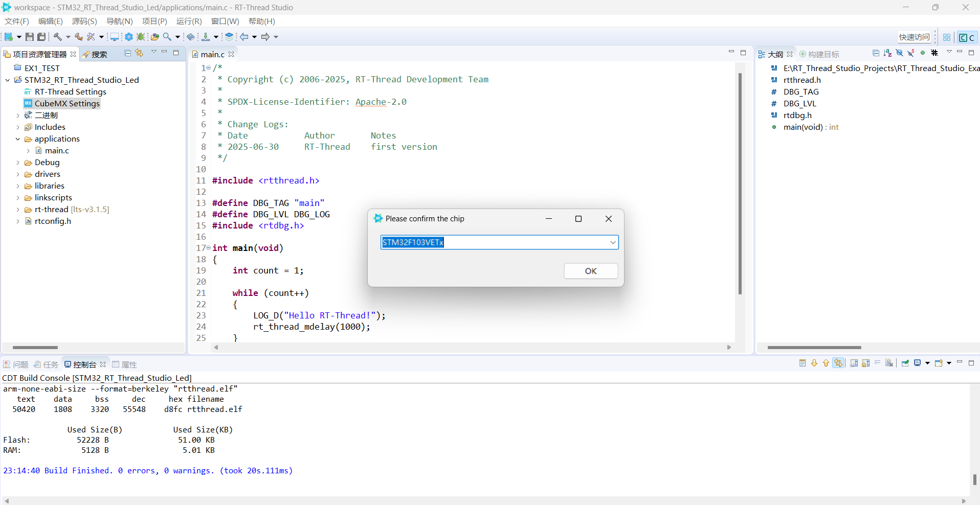Select the C perspective button

tap(967, 37)
